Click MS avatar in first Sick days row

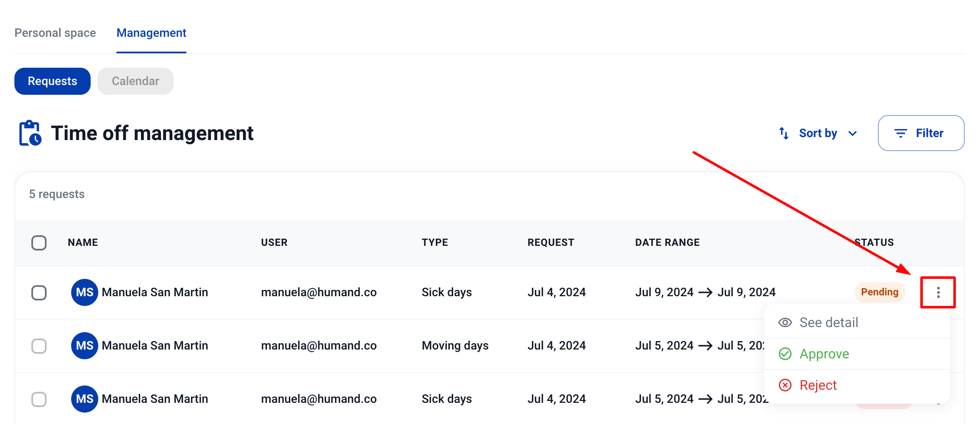pos(84,292)
